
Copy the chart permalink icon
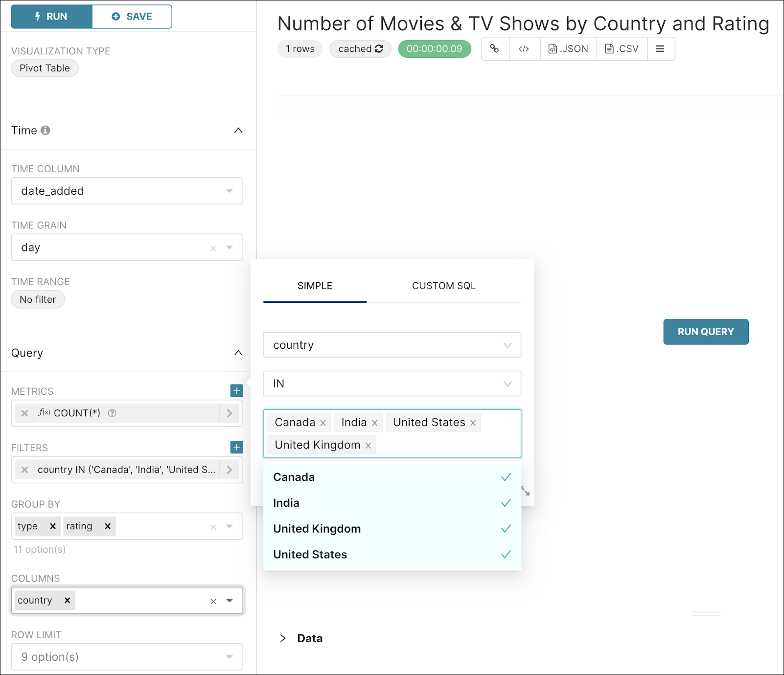[495, 49]
